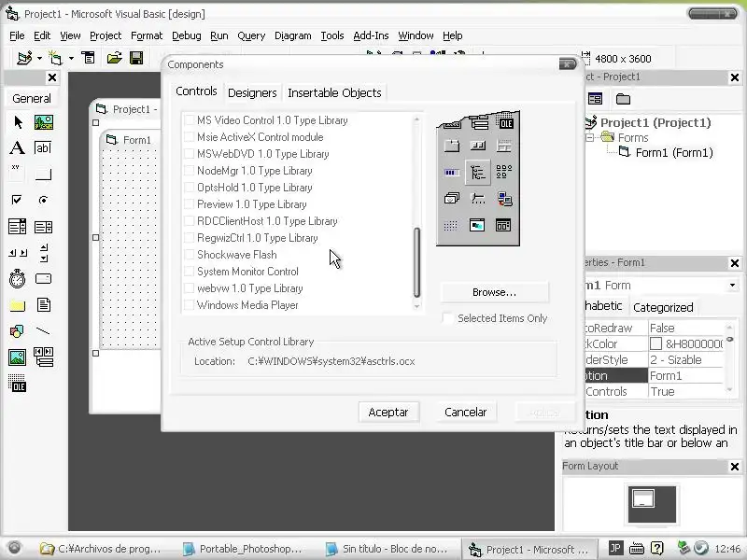Check MS Video Control 1.0 Type Library

click(x=190, y=120)
